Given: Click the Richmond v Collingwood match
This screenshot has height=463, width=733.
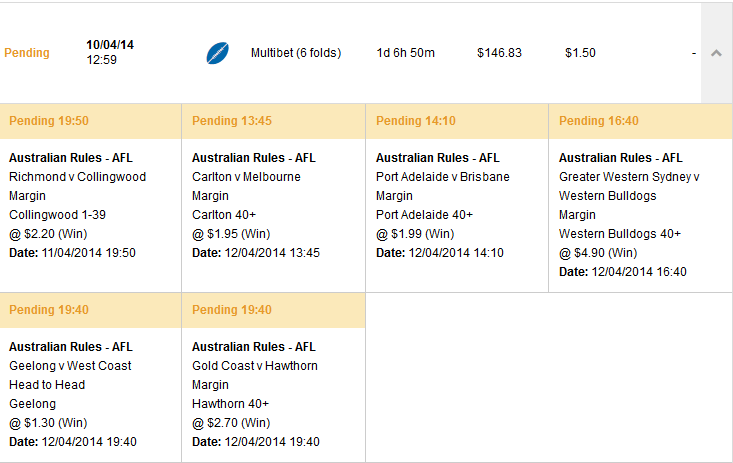Looking at the screenshot, I should (78, 177).
